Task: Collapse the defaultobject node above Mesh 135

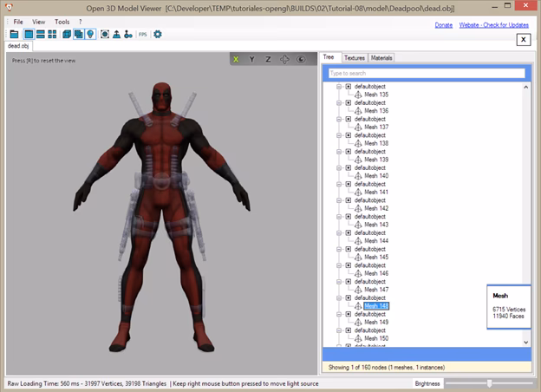Action: coord(339,87)
